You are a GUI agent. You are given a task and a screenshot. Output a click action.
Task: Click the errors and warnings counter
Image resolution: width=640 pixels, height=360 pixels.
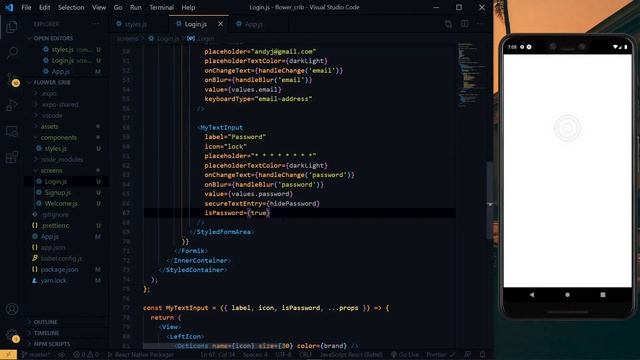coord(86,355)
